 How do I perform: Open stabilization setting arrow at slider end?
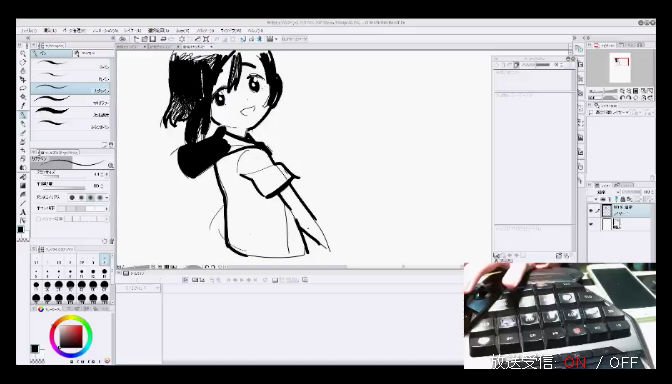(x=107, y=208)
